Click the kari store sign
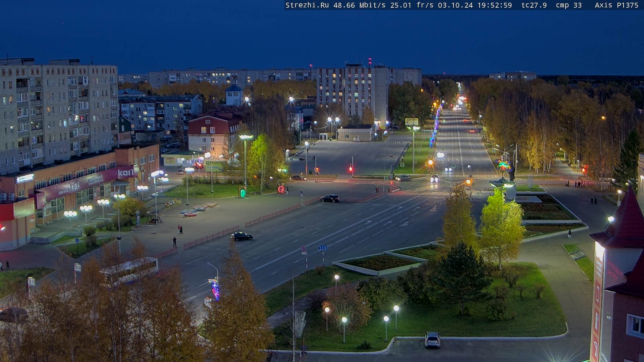The height and width of the screenshot is (362, 644). tap(125, 173)
